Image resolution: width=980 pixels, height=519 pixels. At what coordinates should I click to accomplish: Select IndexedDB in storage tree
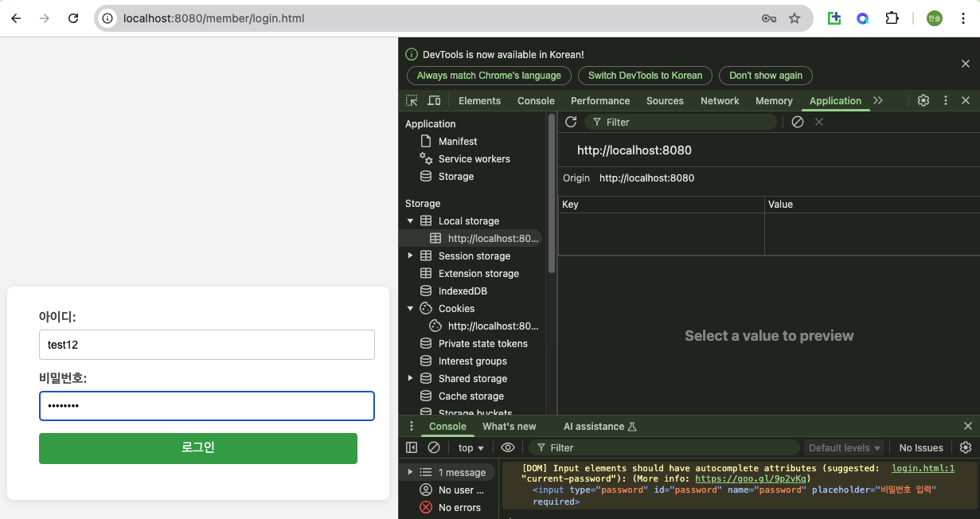tap(463, 291)
